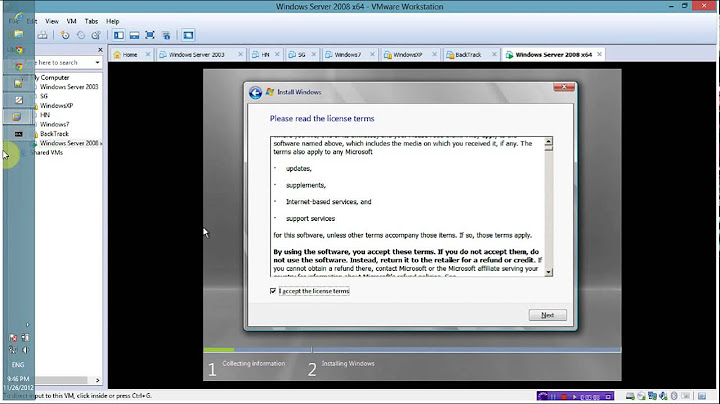Click the library horizontal scrollbar right arrow
This screenshot has width=720, height=404.
(97, 380)
